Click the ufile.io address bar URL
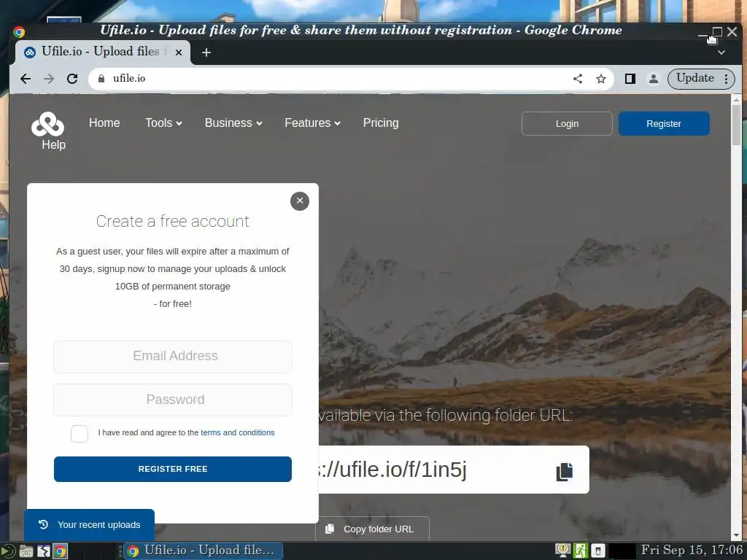The height and width of the screenshot is (560, 747). (x=129, y=79)
